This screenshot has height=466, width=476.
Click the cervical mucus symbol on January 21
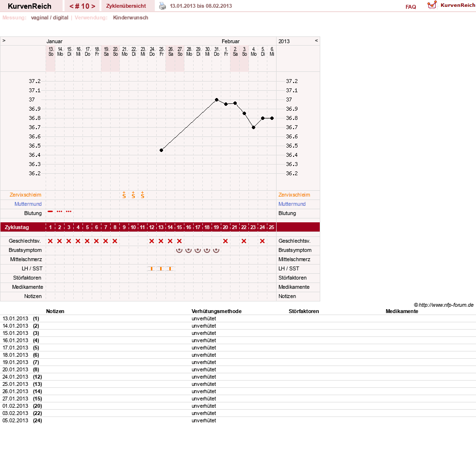[124, 195]
